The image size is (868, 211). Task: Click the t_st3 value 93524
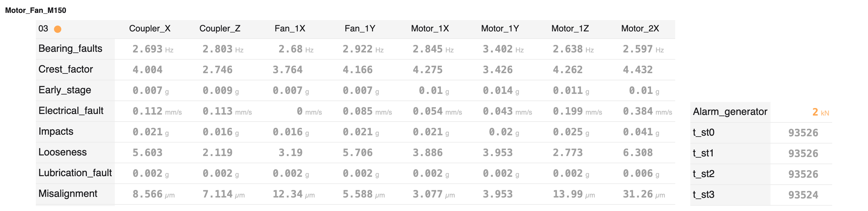click(x=803, y=195)
